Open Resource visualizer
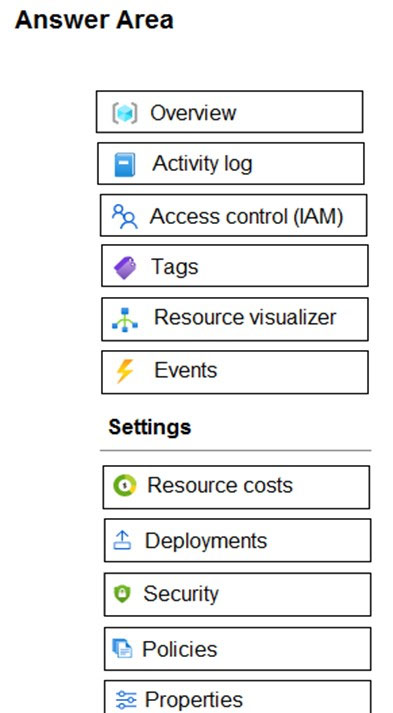 (235, 319)
